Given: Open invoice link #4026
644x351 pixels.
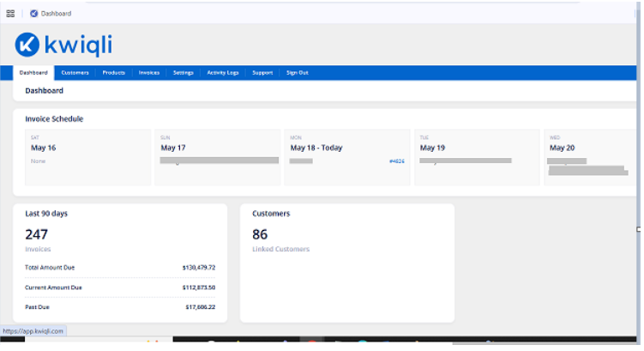Looking at the screenshot, I should [x=397, y=161].
